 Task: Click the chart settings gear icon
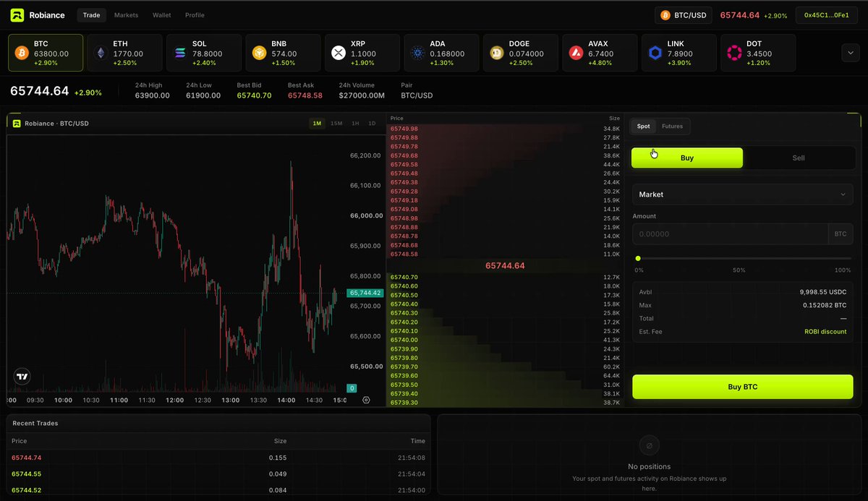coord(366,400)
